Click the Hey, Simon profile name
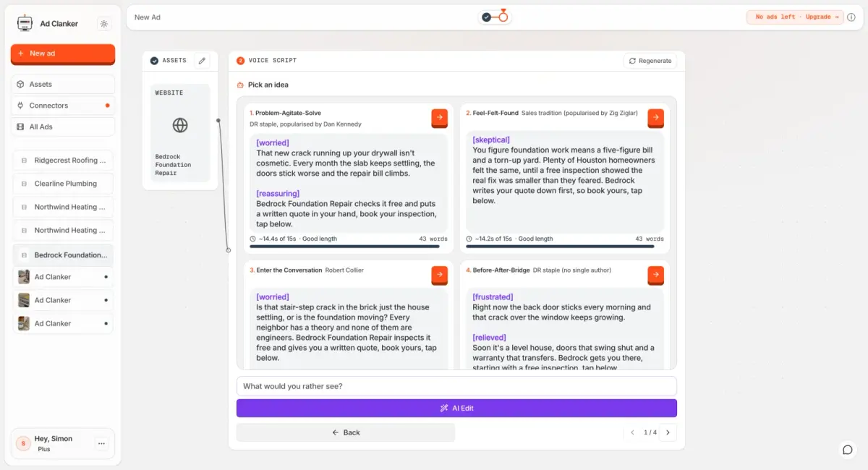The height and width of the screenshot is (470, 868). [x=54, y=439]
